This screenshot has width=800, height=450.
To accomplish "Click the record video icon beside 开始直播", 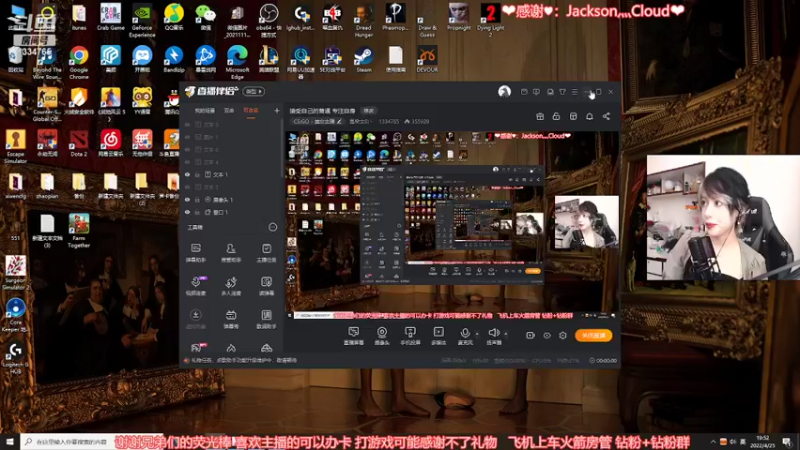I will [530, 335].
